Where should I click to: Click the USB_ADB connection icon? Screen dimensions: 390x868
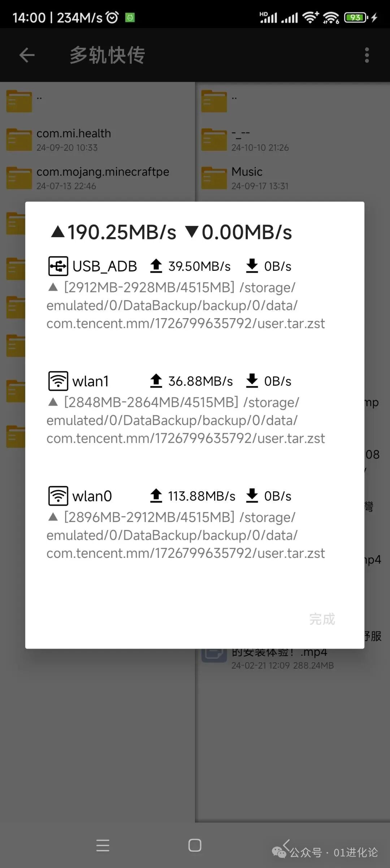[58, 266]
